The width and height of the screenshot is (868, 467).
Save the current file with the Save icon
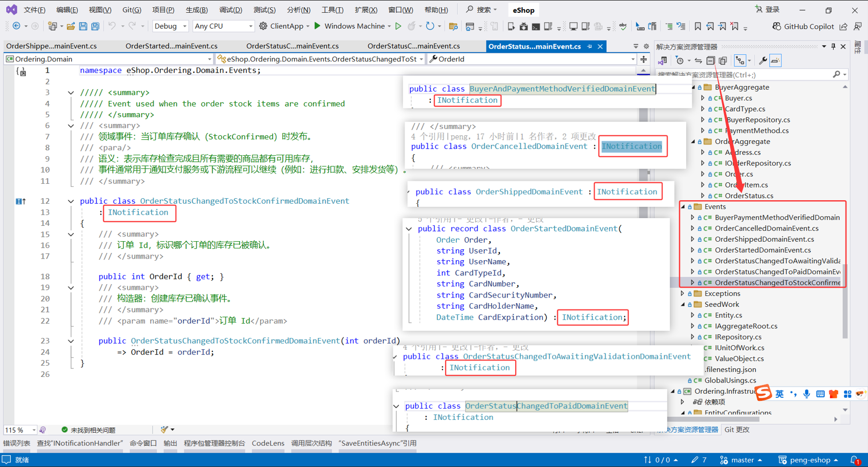pos(83,26)
